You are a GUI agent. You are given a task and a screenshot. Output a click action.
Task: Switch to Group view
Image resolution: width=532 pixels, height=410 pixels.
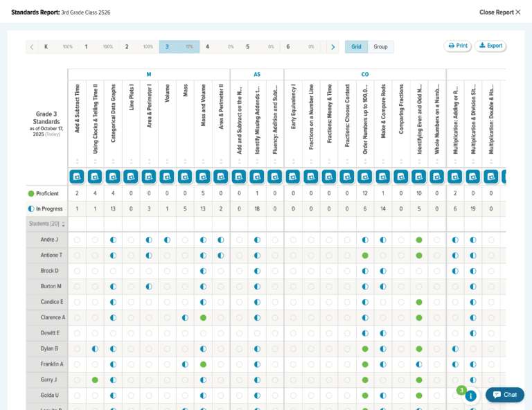[380, 47]
